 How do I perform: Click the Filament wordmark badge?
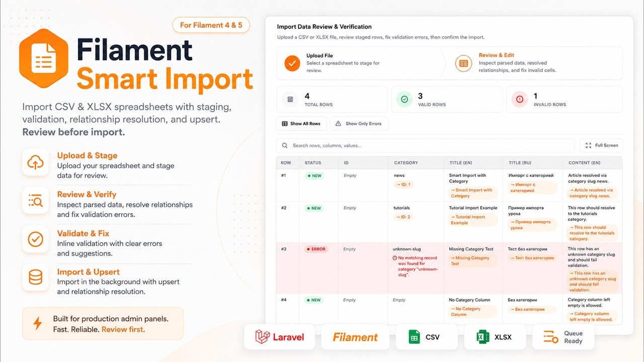(355, 337)
